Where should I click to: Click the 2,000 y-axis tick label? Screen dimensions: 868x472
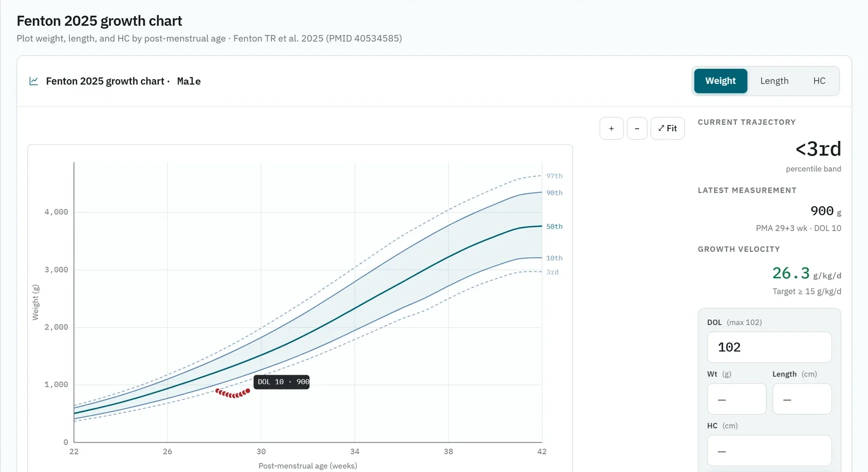pyautogui.click(x=56, y=327)
